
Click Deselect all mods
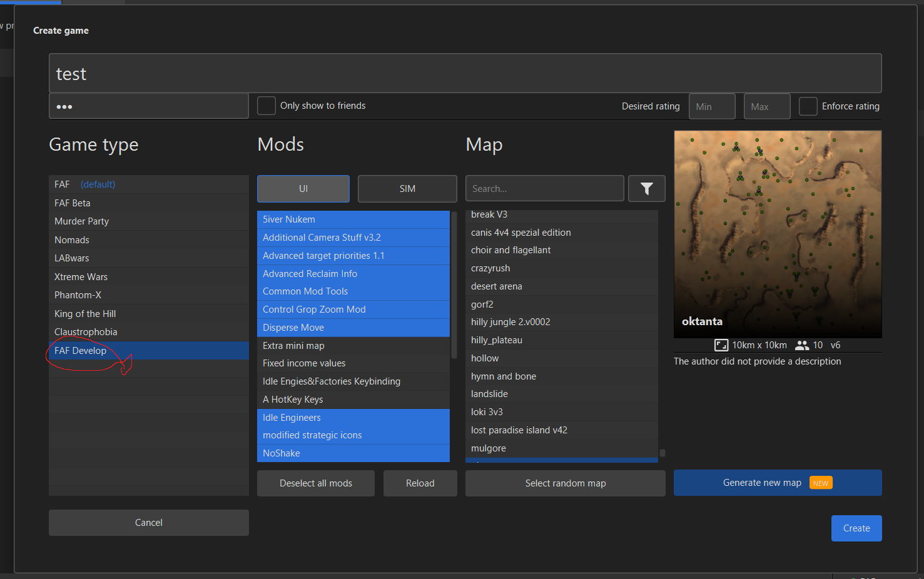(x=316, y=483)
